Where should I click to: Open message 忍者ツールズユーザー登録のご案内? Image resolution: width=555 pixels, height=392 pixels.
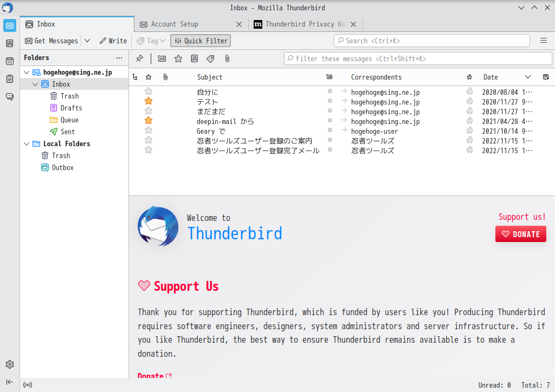pos(255,141)
